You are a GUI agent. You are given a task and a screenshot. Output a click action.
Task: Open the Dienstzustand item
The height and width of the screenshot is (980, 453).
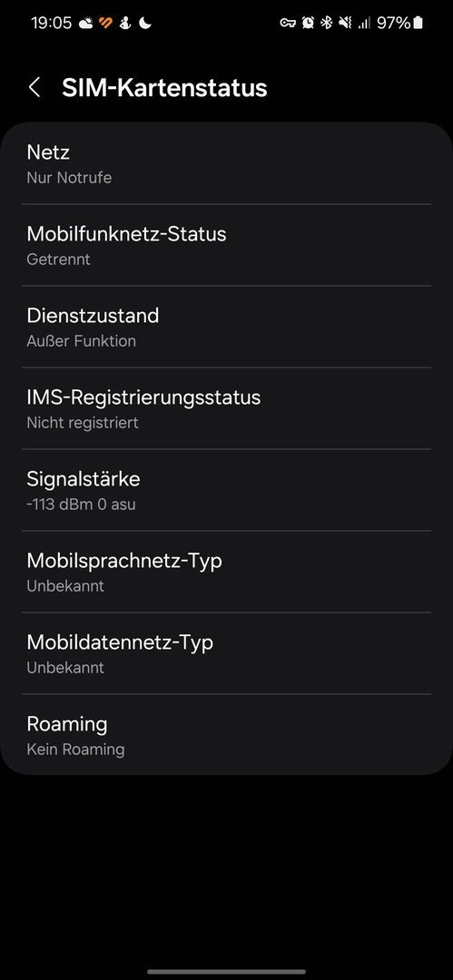(227, 327)
